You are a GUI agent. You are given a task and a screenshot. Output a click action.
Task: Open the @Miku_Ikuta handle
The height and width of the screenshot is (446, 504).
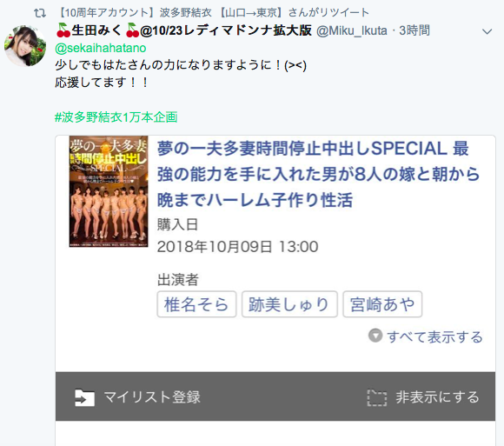point(352,31)
